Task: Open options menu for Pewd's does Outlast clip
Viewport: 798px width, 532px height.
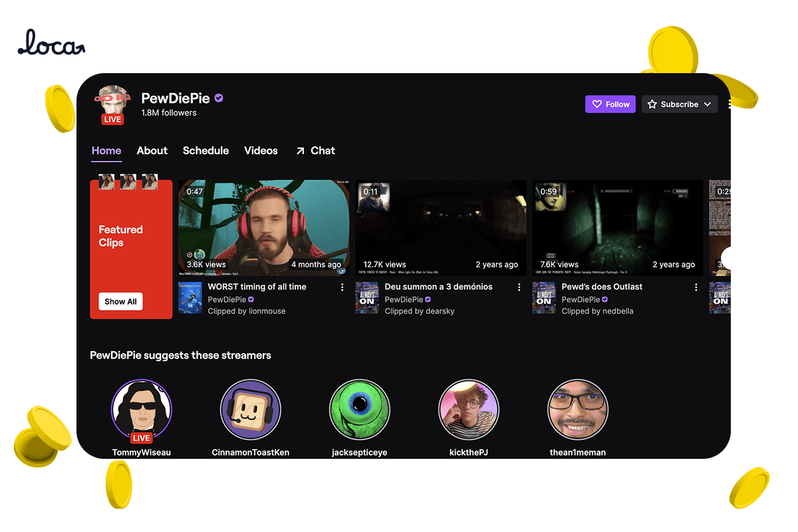Action: click(696, 287)
